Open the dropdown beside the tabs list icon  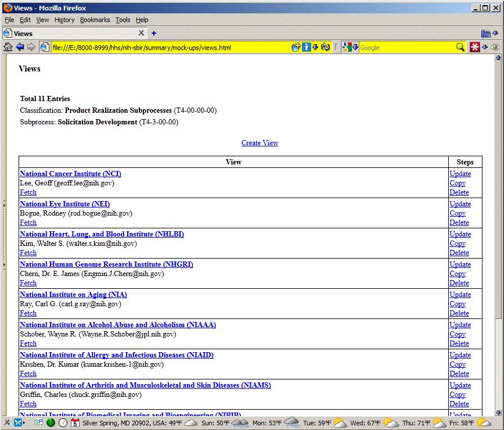click(x=495, y=33)
